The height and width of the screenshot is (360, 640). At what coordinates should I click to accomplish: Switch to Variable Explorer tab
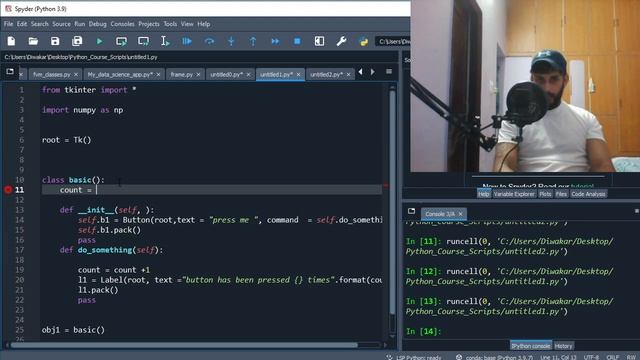click(x=514, y=194)
